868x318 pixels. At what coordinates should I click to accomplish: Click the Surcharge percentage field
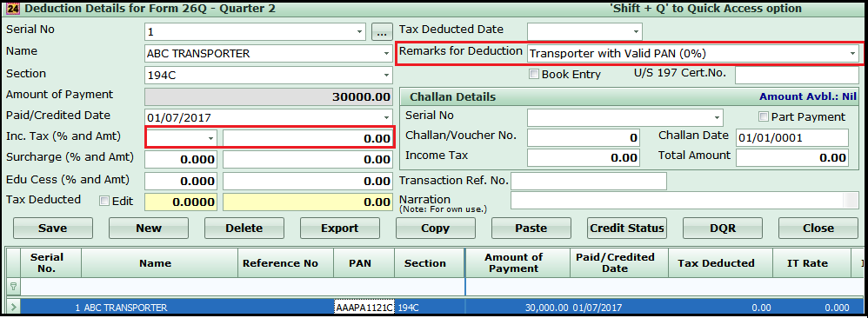pyautogui.click(x=180, y=159)
